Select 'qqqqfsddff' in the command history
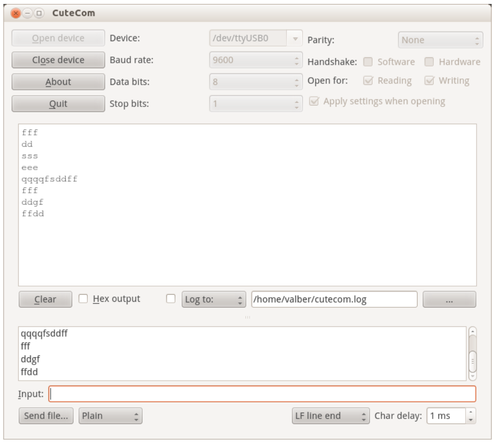 44,334
